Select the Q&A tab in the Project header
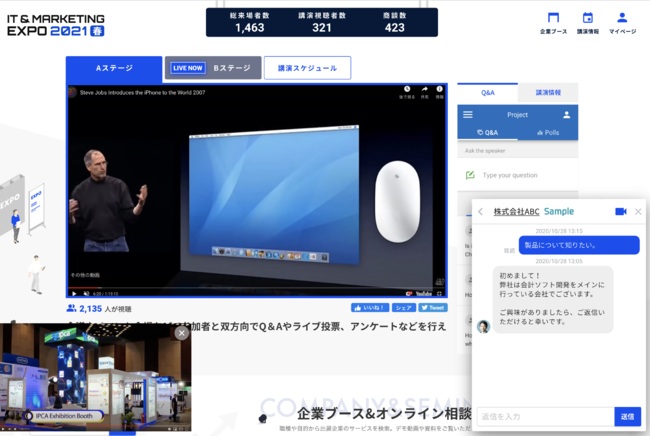This screenshot has height=436, width=650. (x=488, y=133)
